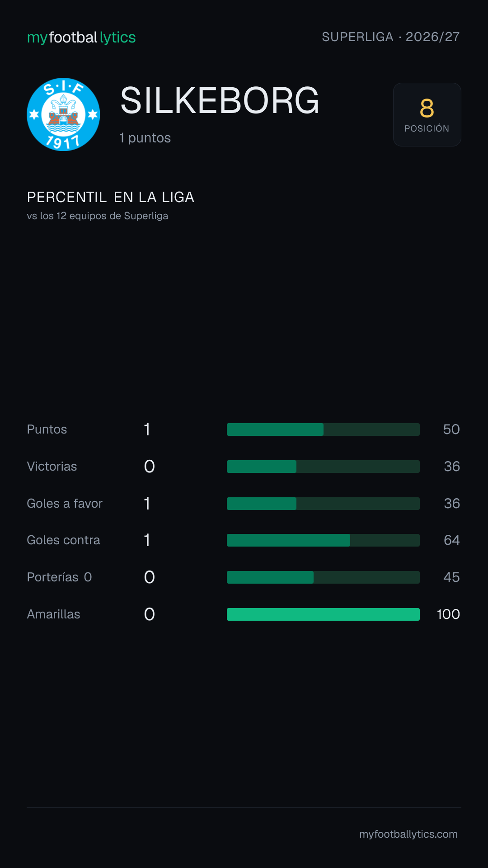Click the vs los 12 equipos de Superliga text
The image size is (488, 868).
[x=98, y=216]
